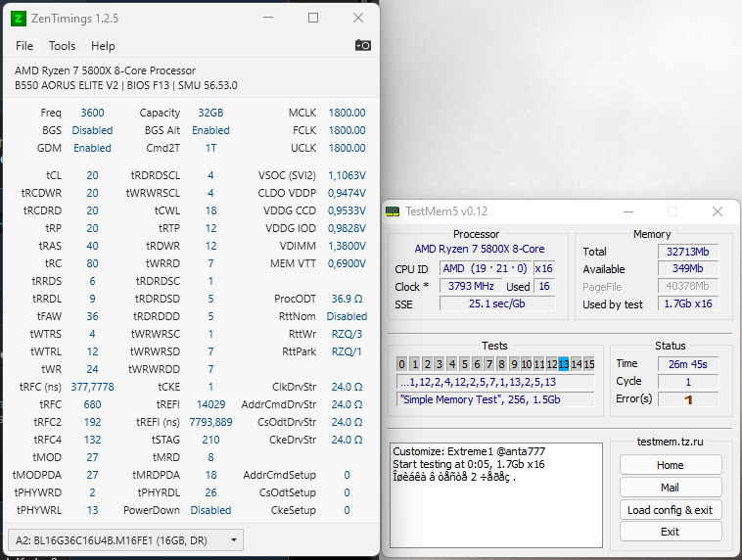Click the Used cores value 16
Viewport: 742px width, 560px height.
(x=544, y=286)
